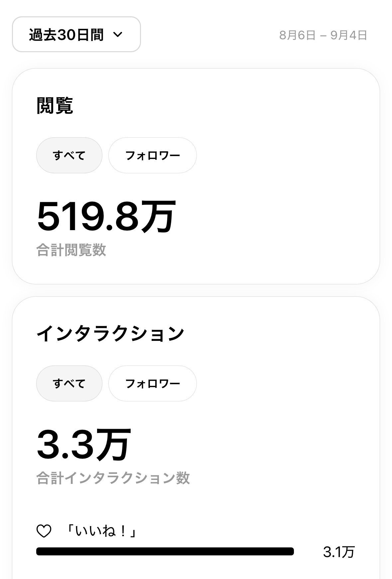
Task: Click the 万 unit after 519.8
Action: click(x=158, y=217)
